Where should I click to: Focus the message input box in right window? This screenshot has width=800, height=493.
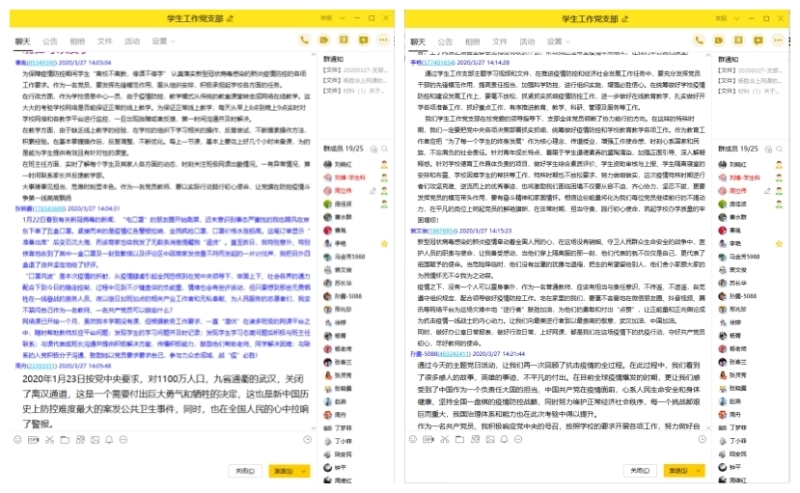(x=557, y=453)
